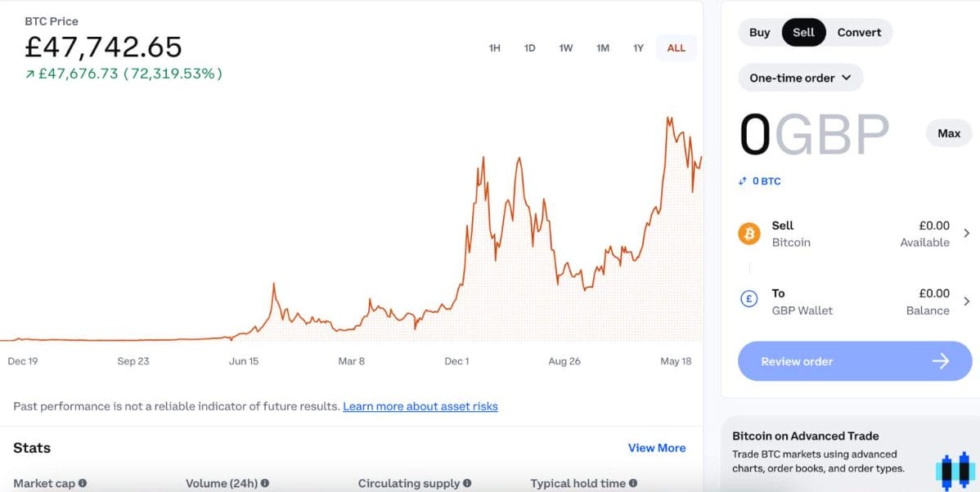Select the Sell order mode
The image size is (980, 492).
(x=803, y=33)
